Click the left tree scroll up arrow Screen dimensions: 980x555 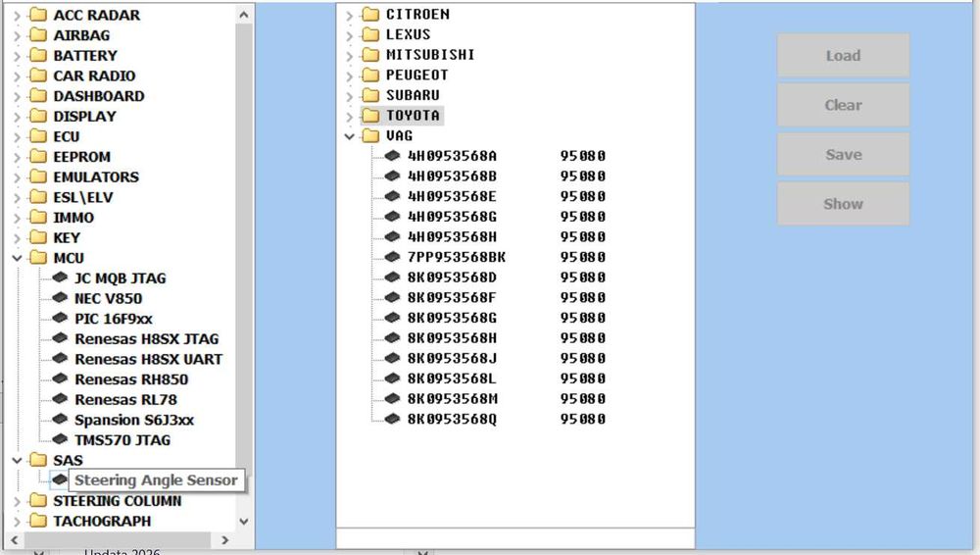click(244, 15)
